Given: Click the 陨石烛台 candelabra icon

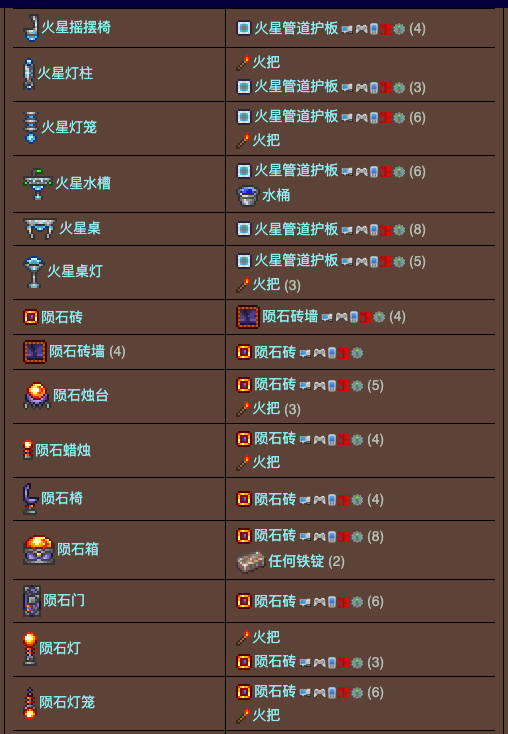Looking at the screenshot, I should point(37,396).
